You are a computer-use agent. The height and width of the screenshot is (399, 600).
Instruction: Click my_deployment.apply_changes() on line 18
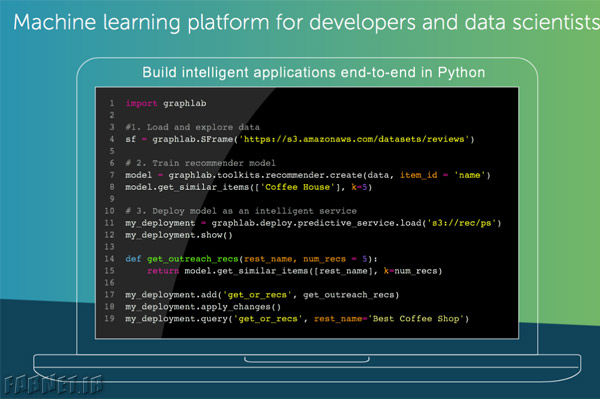[x=203, y=307]
